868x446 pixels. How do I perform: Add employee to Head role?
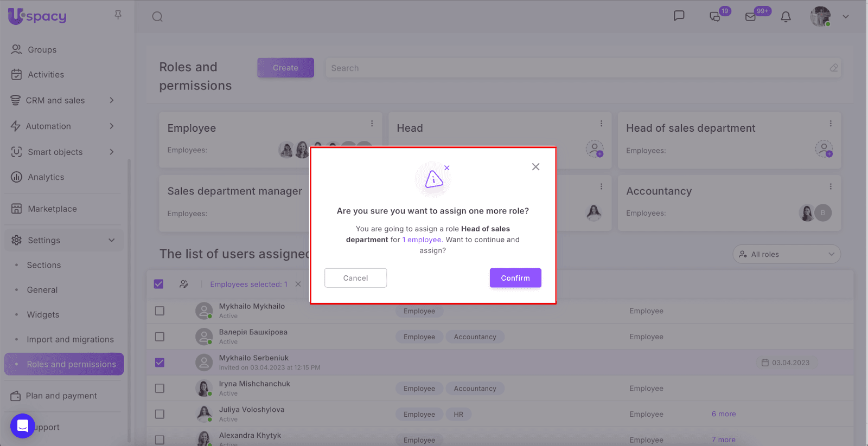pyautogui.click(x=595, y=148)
